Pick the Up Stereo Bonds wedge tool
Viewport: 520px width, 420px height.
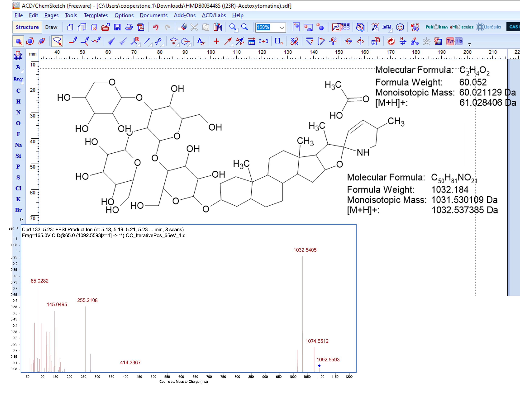[111, 41]
